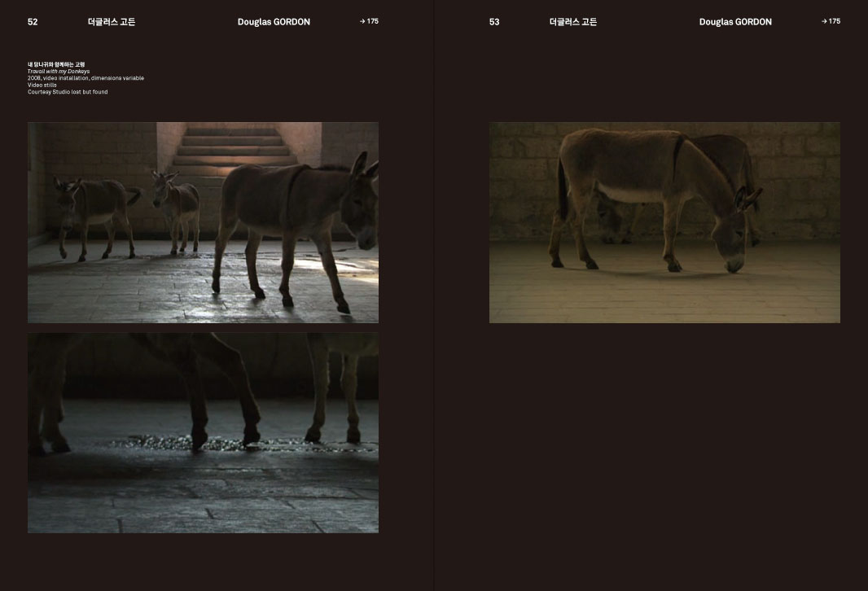Select the Douglas GORDON heading on right page

[x=735, y=22]
